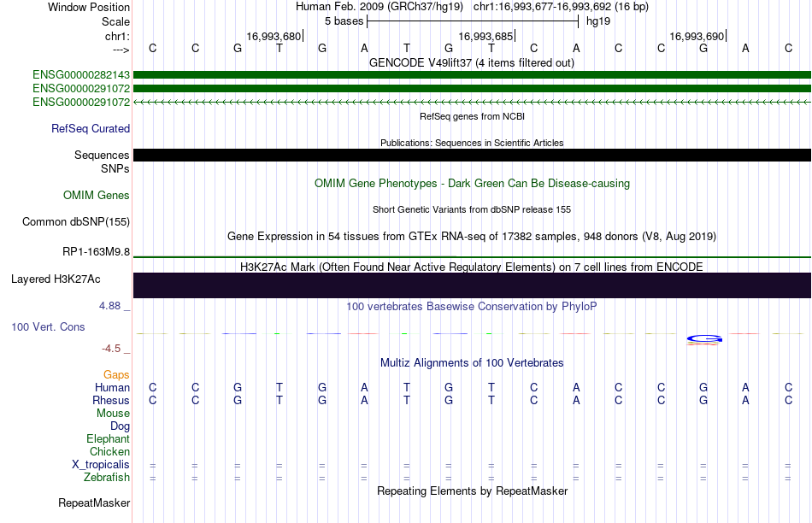
Task: Click the chr1:16,993,677-16,993,692 (16 bp) position text
Action: [x=561, y=7]
